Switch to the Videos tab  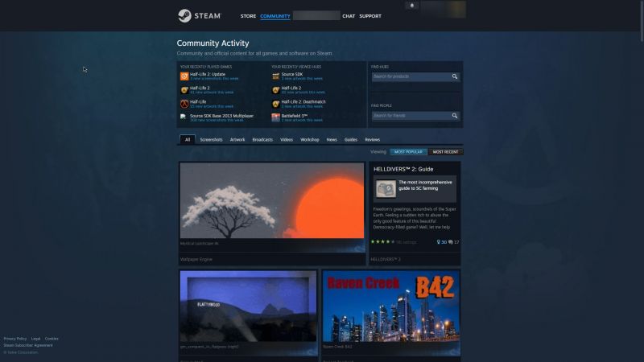[x=287, y=139]
